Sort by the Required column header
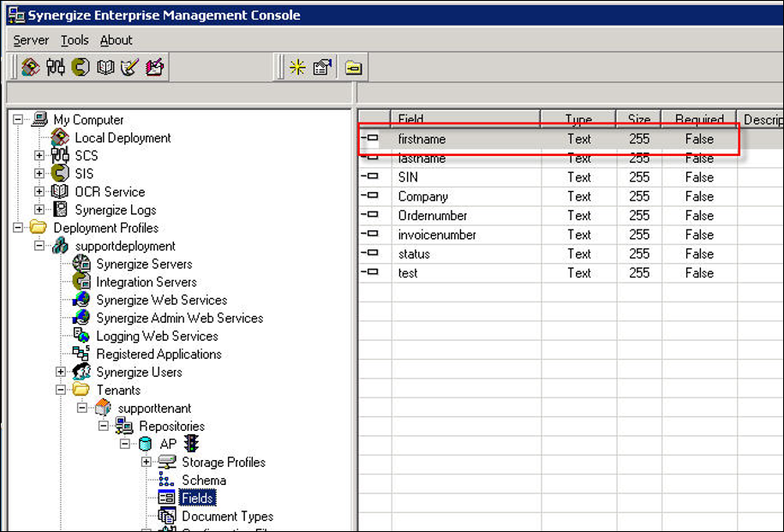 tap(699, 119)
